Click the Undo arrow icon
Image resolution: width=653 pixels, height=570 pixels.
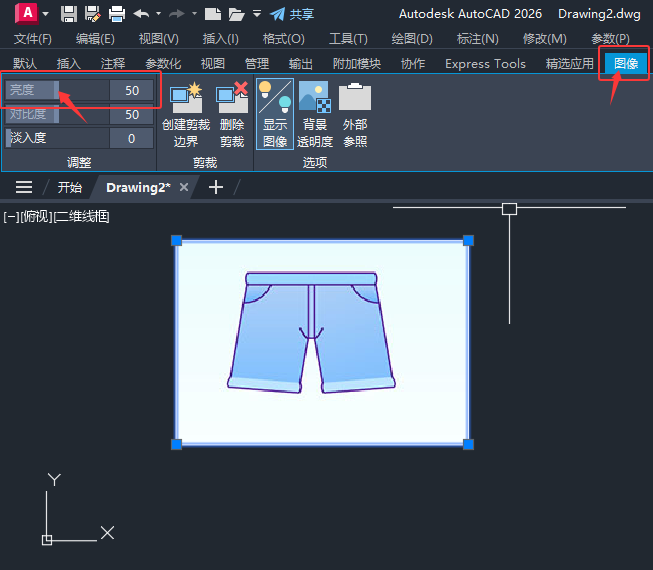(141, 14)
